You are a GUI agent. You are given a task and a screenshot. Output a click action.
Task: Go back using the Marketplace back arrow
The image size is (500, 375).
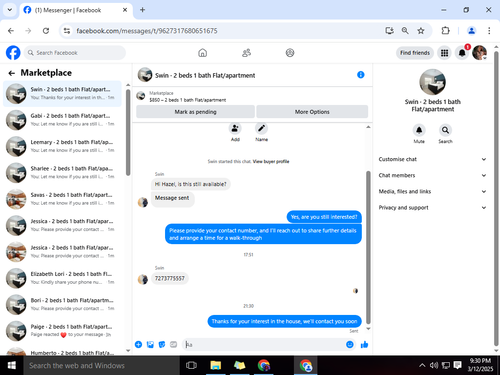click(12, 73)
